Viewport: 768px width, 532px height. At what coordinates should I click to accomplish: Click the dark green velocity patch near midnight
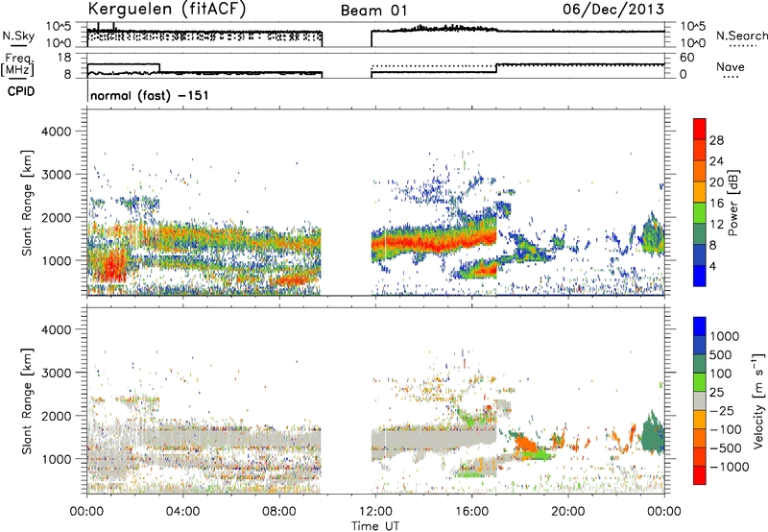click(x=652, y=435)
